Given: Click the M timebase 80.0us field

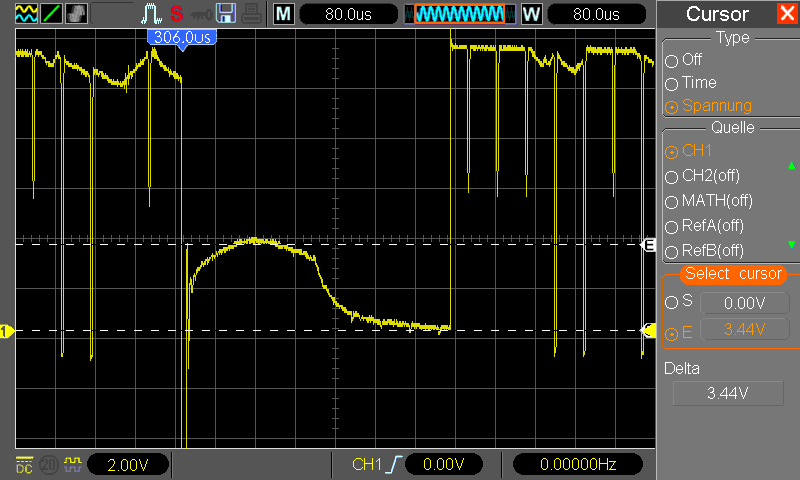Looking at the screenshot, I should [x=348, y=14].
